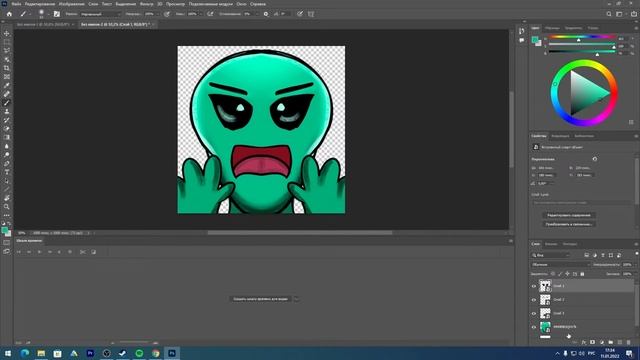Click the symmetry paint options icon

(311, 14)
